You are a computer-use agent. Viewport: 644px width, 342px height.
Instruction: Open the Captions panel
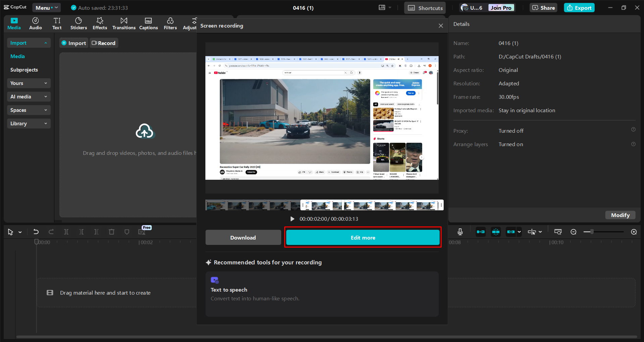(148, 23)
